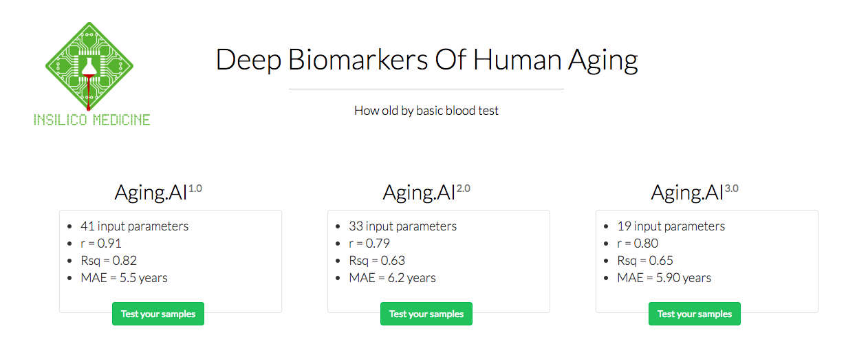Click the 'Rsq = 0.63' statistic
Screen dimensions: 868x344
[377, 261]
